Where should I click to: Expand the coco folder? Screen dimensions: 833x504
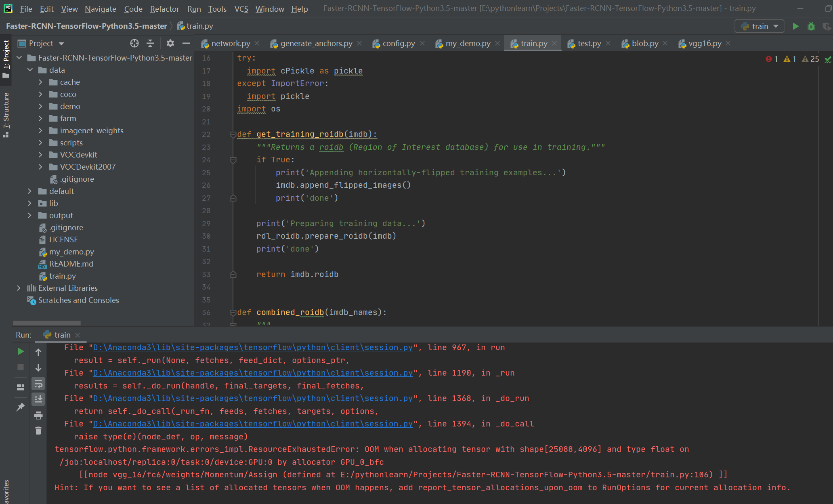pyautogui.click(x=40, y=94)
